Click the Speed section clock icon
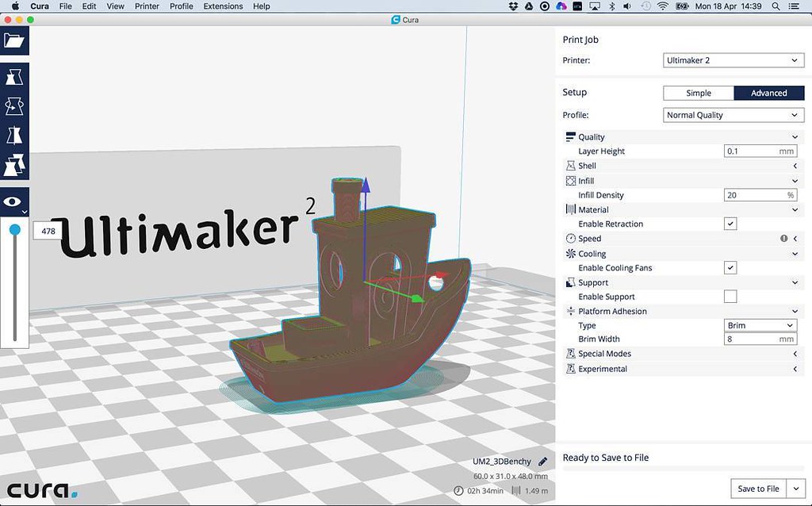This screenshot has width=812, height=506. tap(570, 238)
